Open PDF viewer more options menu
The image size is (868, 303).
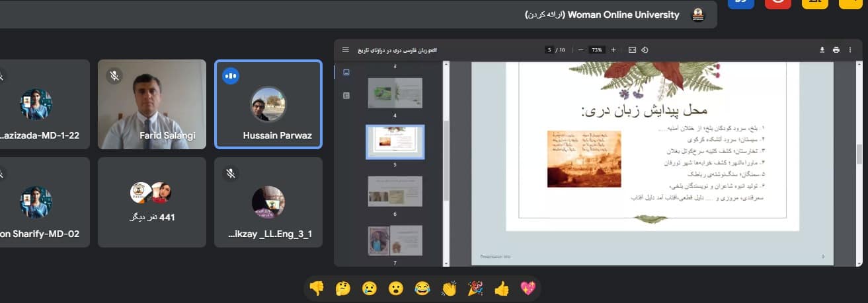click(x=853, y=50)
